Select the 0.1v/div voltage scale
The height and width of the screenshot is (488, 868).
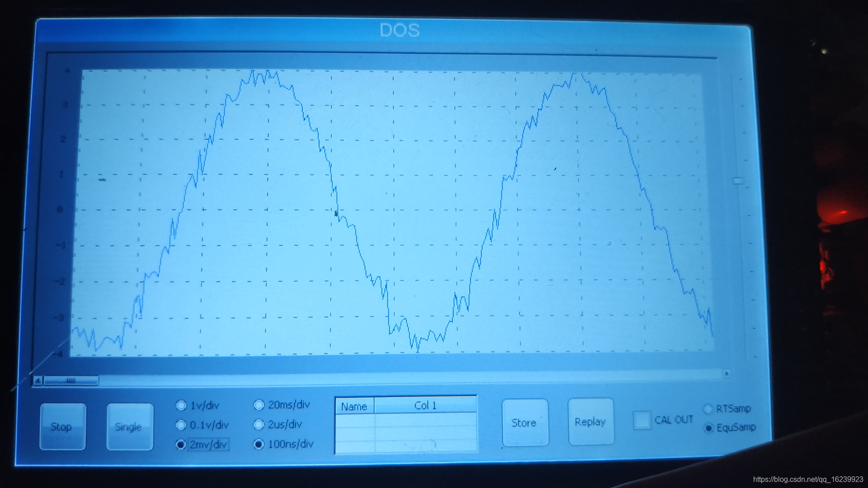click(181, 425)
